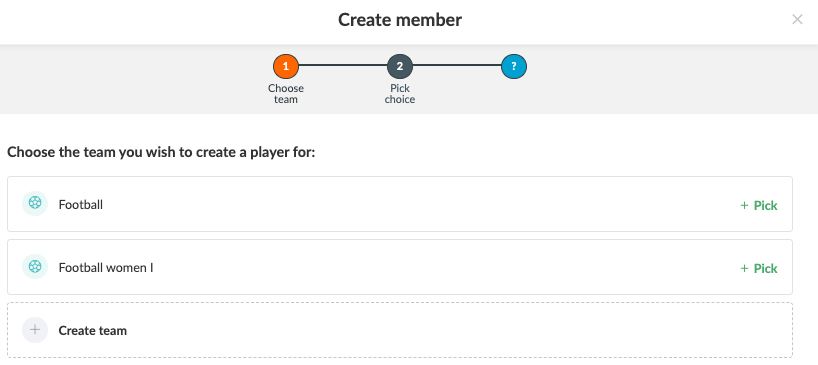818x365 pixels.
Task: Open the Create team option
Action: point(400,330)
